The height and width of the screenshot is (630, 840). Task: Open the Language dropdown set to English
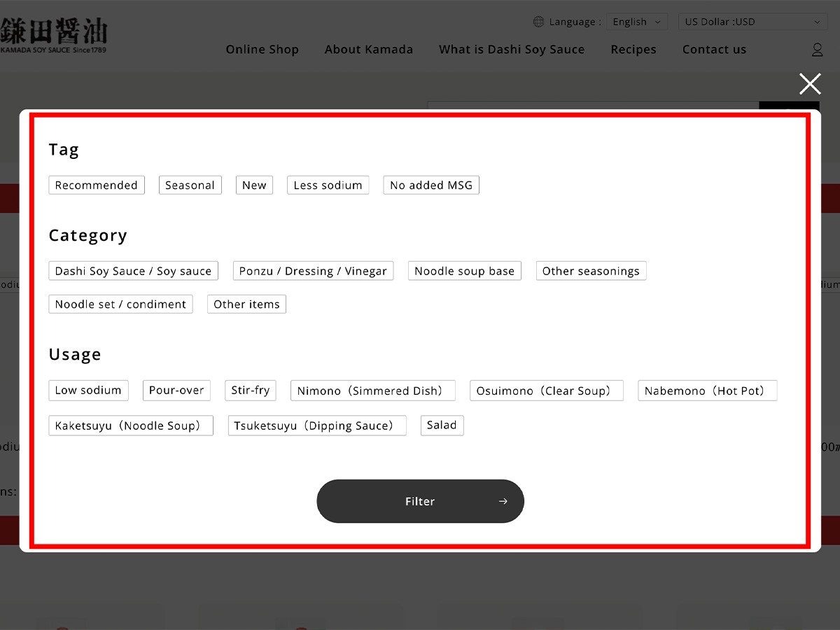[x=637, y=22]
